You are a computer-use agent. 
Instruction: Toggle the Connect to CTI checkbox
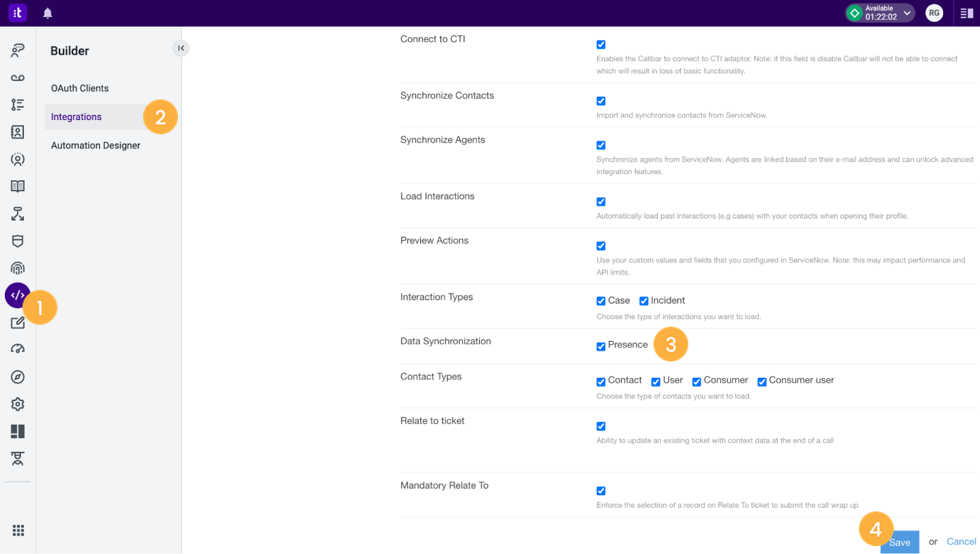tap(601, 45)
